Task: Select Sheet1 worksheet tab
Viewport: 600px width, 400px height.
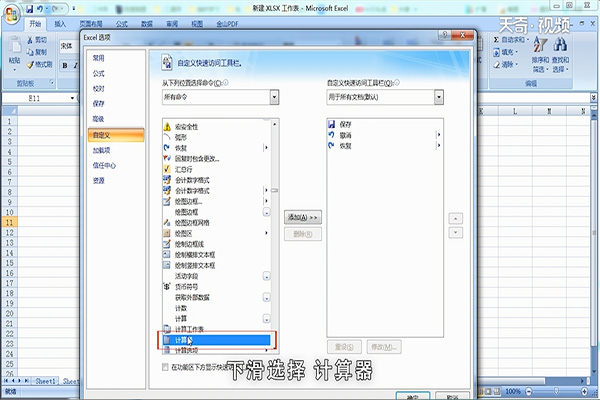Action: point(45,381)
